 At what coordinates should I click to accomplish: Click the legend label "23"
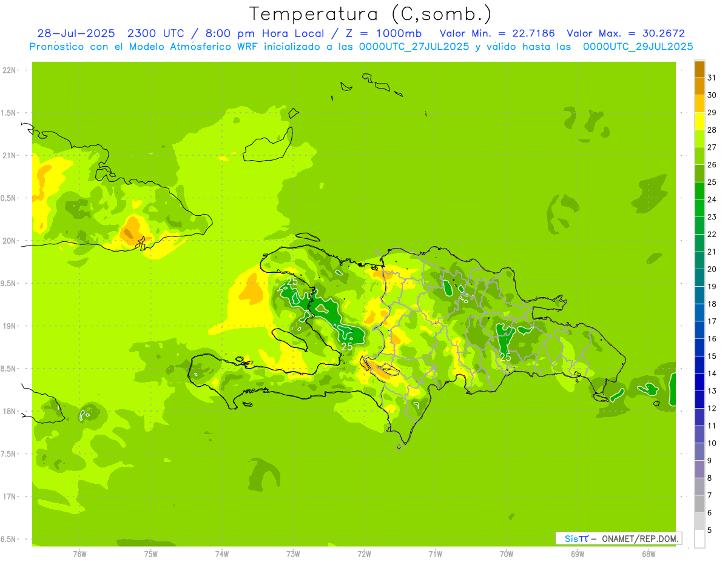click(712, 217)
